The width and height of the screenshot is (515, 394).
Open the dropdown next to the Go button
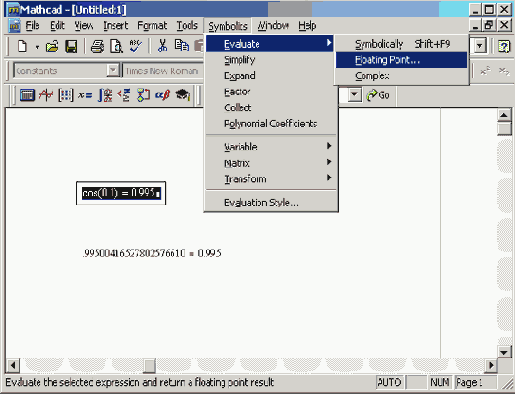(x=354, y=95)
